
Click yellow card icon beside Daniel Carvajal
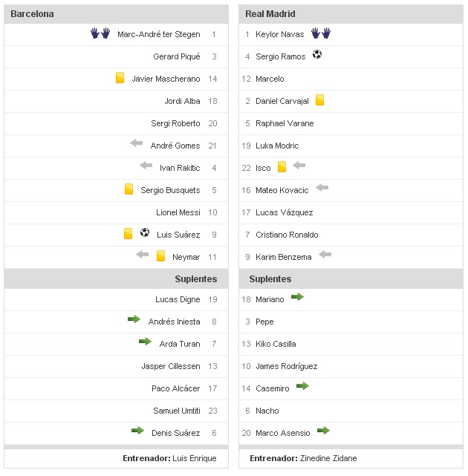[x=320, y=100]
